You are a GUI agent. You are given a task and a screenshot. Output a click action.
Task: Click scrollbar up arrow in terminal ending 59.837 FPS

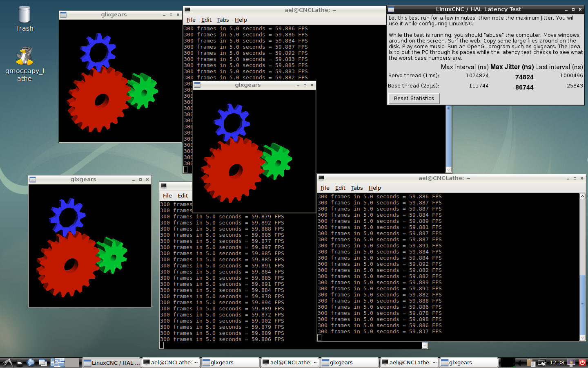click(583, 196)
